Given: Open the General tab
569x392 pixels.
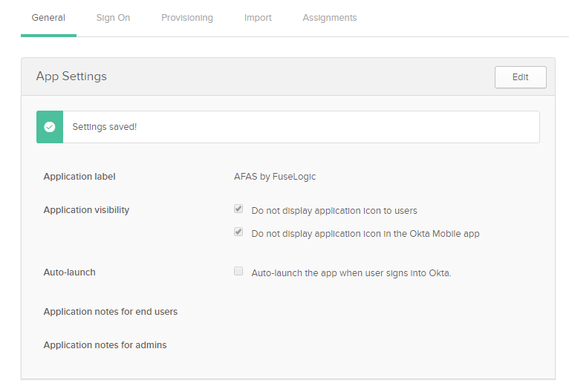Looking at the screenshot, I should click(48, 18).
